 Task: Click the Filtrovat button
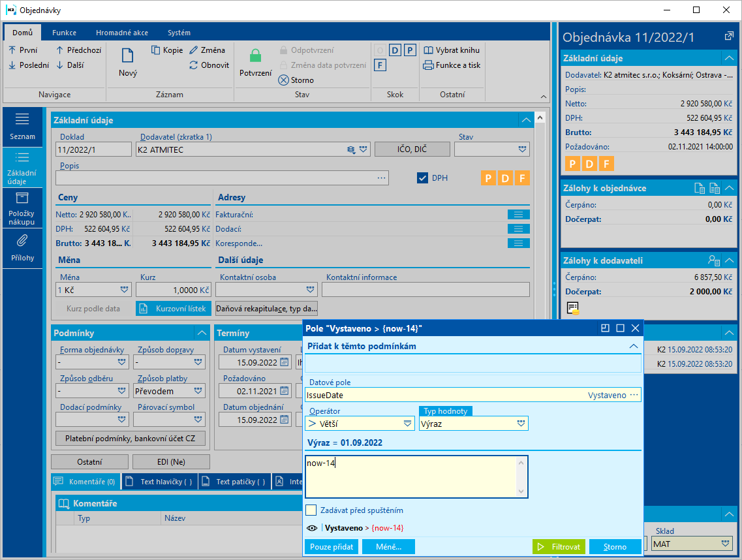pos(559,547)
